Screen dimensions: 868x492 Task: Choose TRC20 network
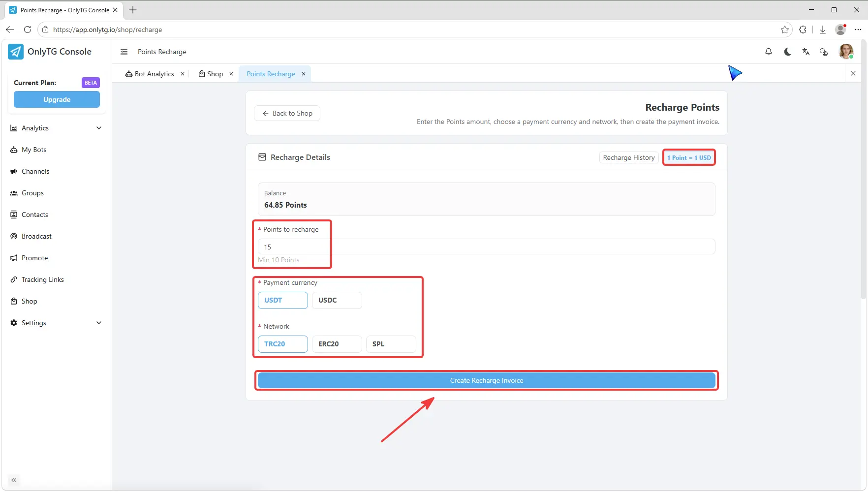pyautogui.click(x=283, y=344)
